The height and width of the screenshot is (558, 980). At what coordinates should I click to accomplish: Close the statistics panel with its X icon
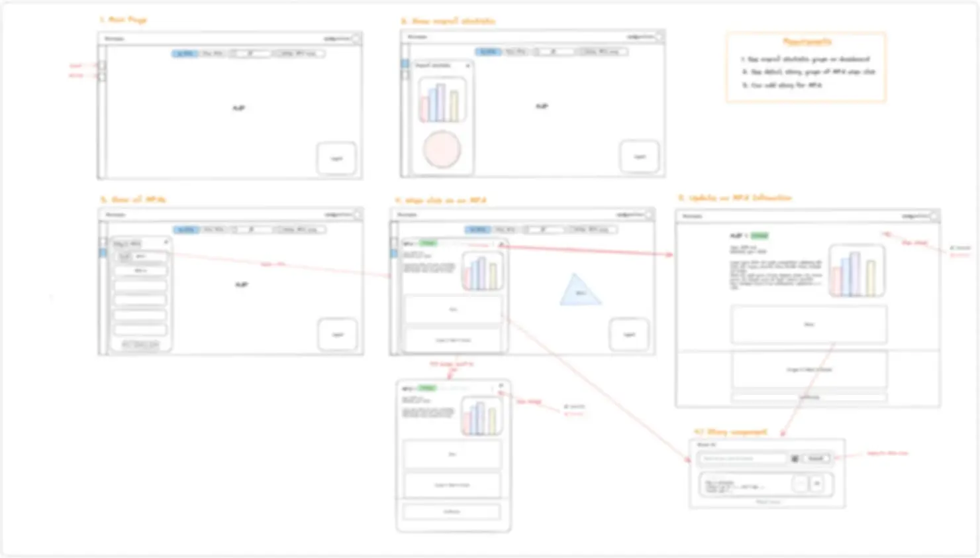467,66
